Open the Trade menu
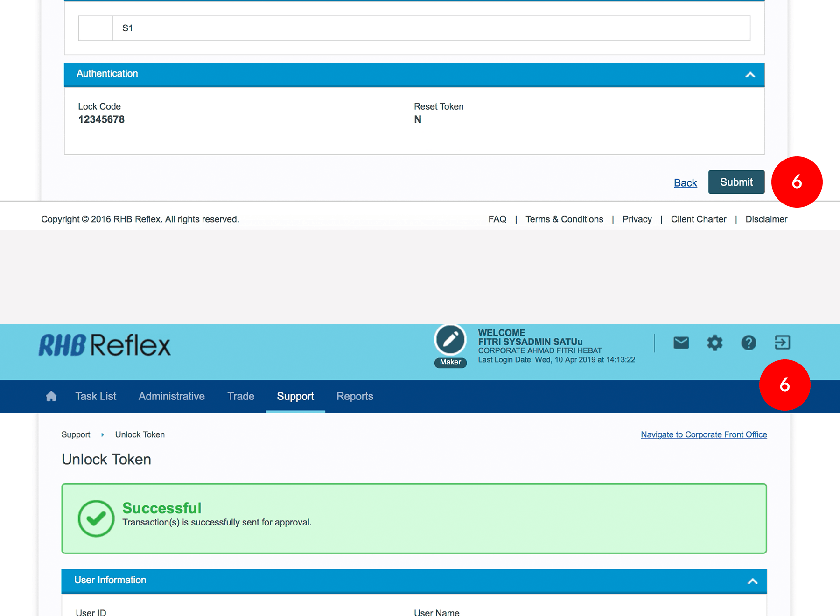The height and width of the screenshot is (616, 840). tap(241, 396)
